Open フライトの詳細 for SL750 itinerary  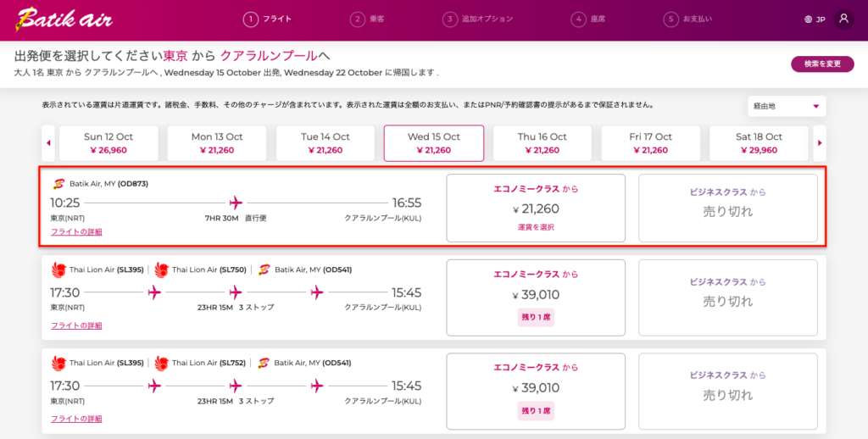coord(76,325)
